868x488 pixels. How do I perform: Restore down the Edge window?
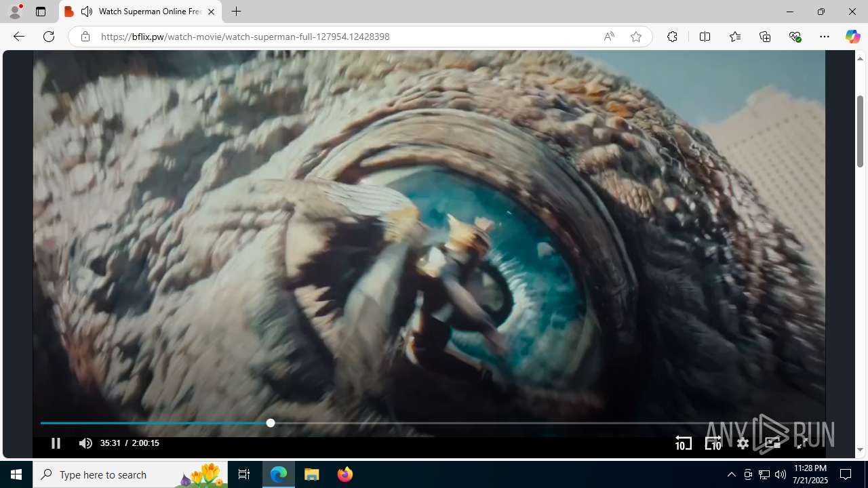coord(821,12)
